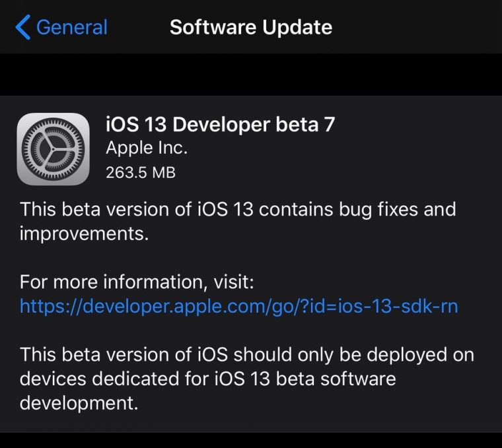Click the dark empty band below the navigation bar
This screenshot has width=502, height=448.
coord(251,74)
